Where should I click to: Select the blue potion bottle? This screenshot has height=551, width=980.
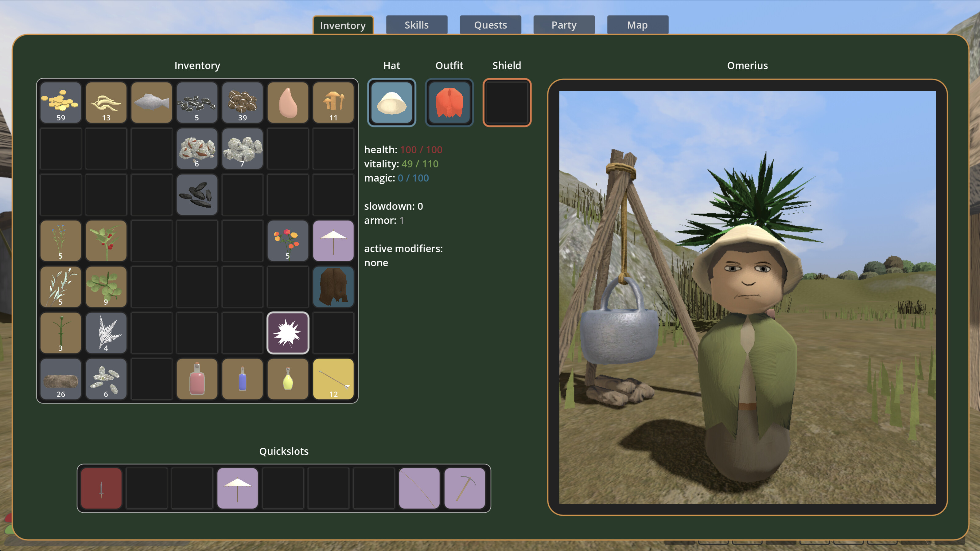pyautogui.click(x=242, y=379)
